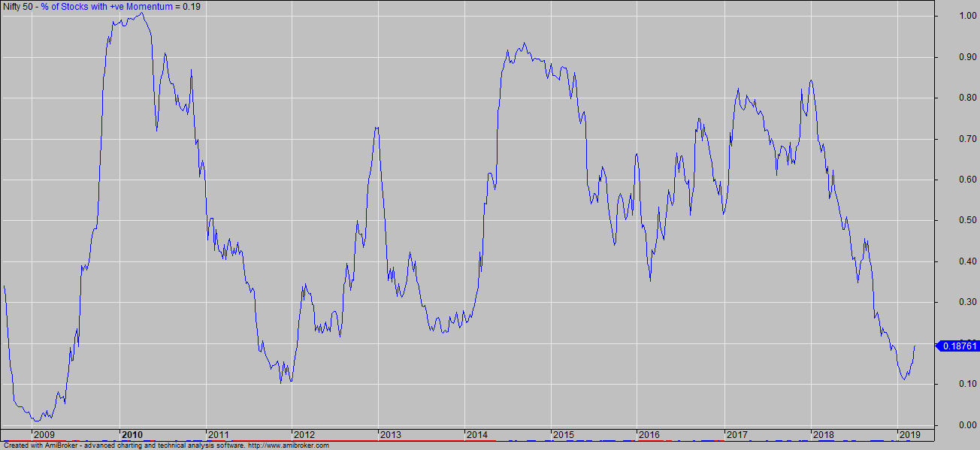980x450 pixels.
Task: Select the 2019 year label on time axis
Action: (909, 434)
